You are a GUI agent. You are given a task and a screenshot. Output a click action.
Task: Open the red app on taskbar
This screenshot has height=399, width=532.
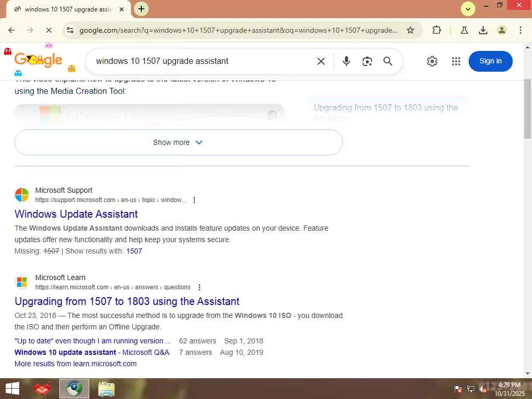click(x=42, y=389)
